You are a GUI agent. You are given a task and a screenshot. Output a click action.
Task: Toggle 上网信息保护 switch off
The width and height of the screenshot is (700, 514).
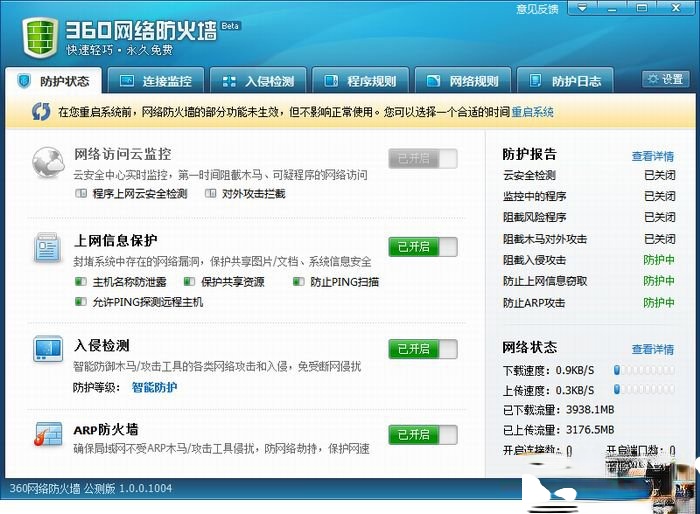[x=423, y=247]
